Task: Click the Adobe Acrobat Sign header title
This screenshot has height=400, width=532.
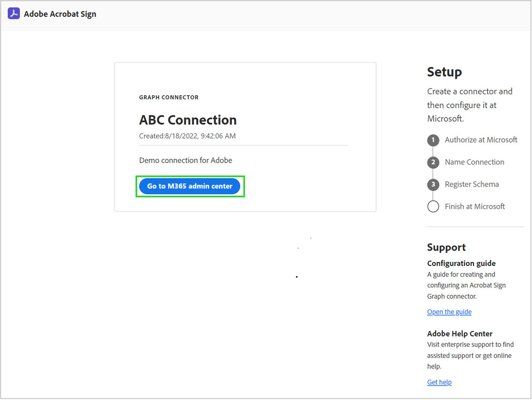Action: coord(60,14)
